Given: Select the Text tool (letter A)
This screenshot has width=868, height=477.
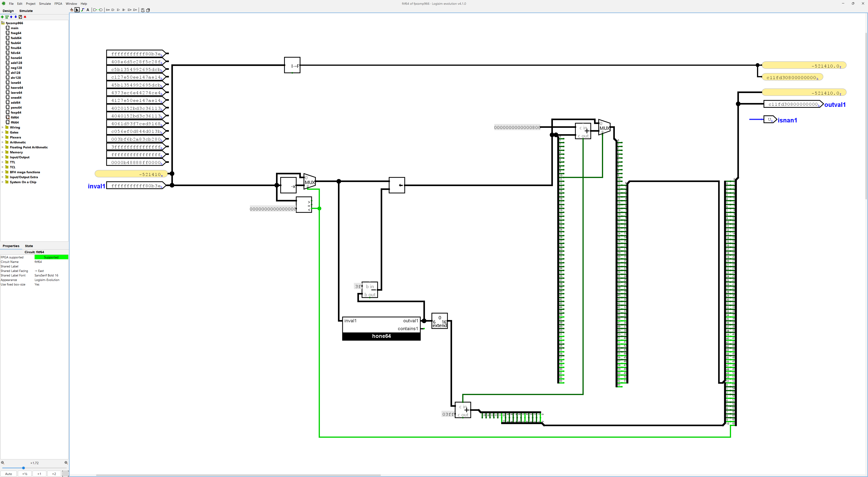Looking at the screenshot, I should pos(88,10).
